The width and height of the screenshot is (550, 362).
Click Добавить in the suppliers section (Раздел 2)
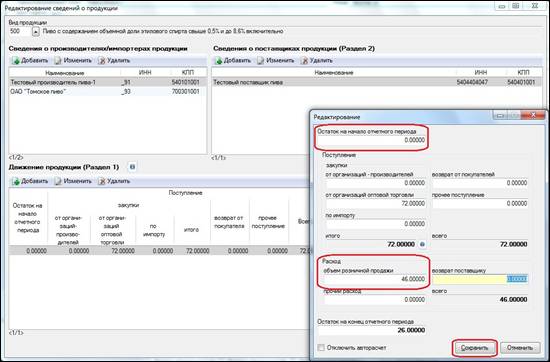233,60
